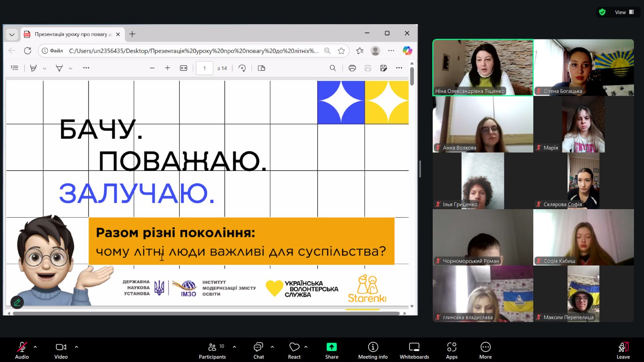Screen dimensions: 644x362
Task: Open the tab search dropdown chevron
Action: coord(12,34)
